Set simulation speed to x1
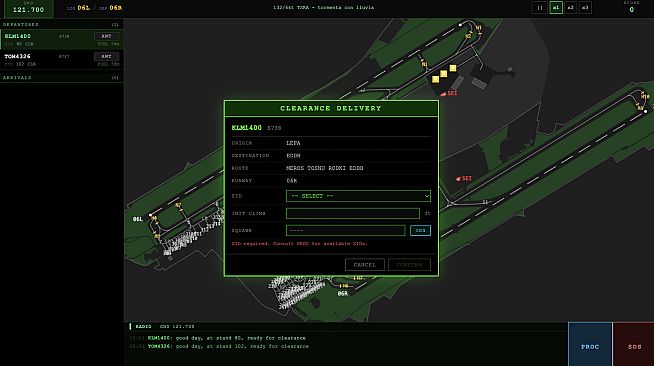654x366 pixels. click(556, 8)
